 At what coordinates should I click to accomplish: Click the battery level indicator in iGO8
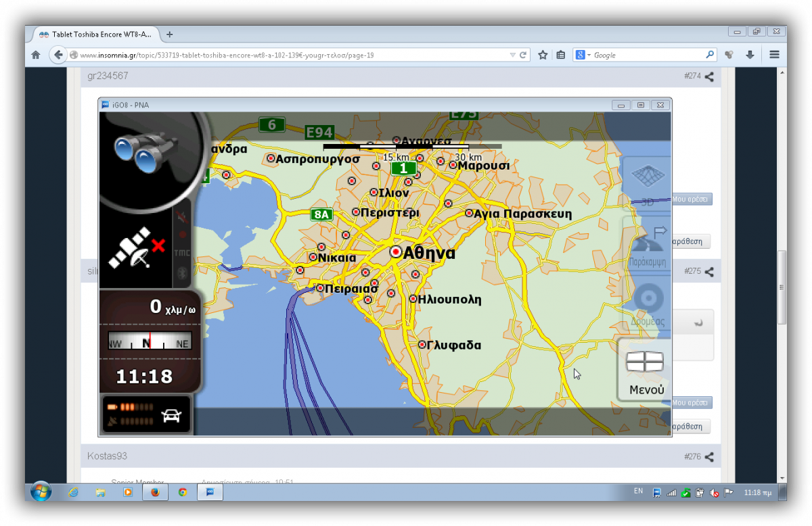point(129,408)
